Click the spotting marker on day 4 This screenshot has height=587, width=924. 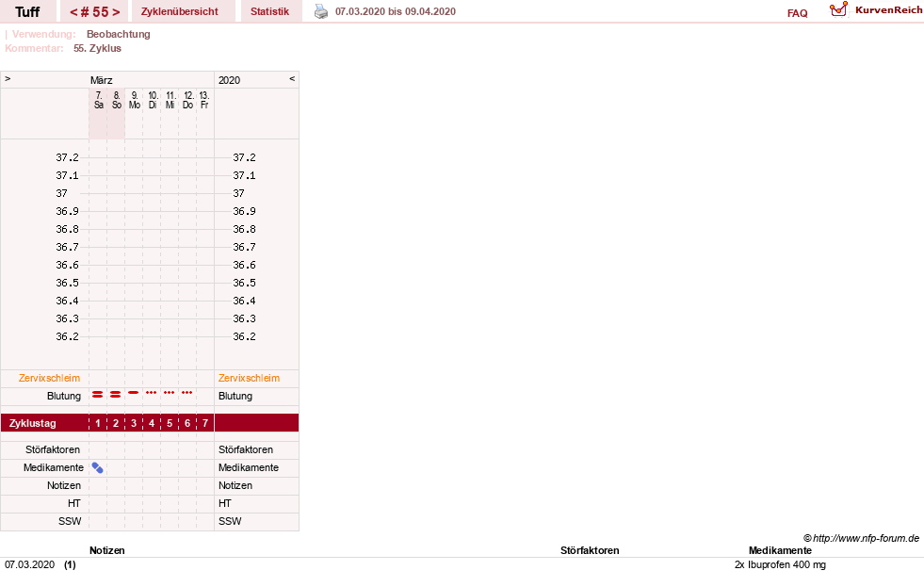pyautogui.click(x=152, y=393)
